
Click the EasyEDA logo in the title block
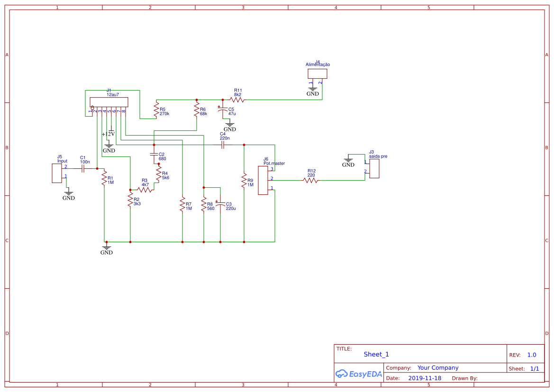click(x=359, y=374)
